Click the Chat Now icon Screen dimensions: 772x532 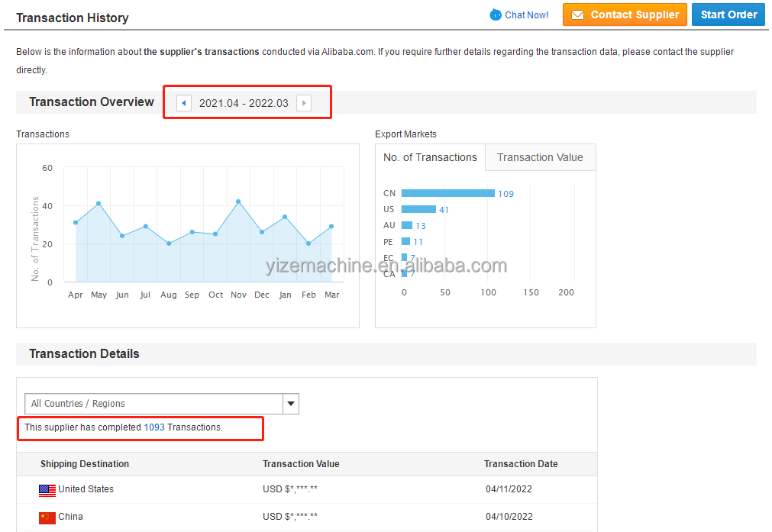point(496,15)
